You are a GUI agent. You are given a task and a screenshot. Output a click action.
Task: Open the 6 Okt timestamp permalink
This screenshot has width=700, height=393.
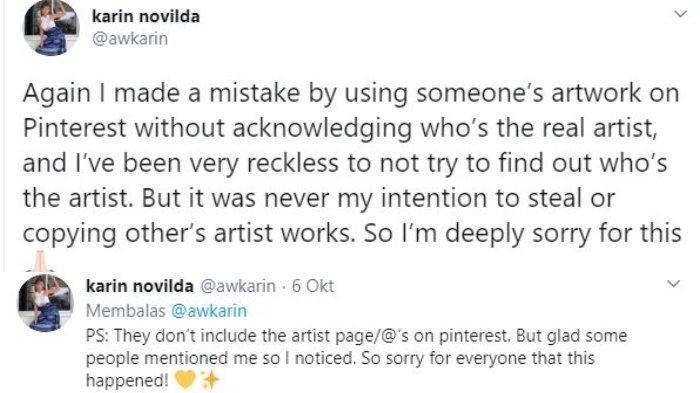(x=312, y=286)
